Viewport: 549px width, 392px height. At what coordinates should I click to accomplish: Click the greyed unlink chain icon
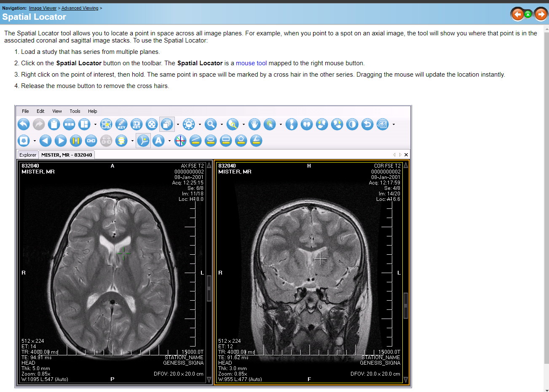pyautogui.click(x=106, y=140)
